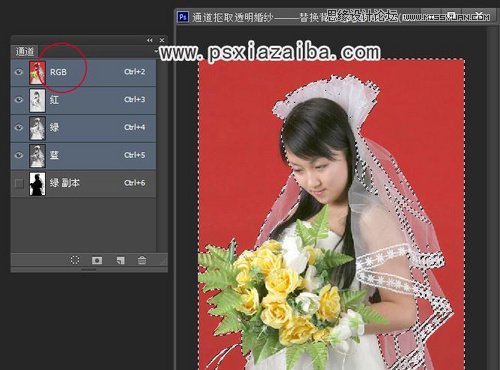This screenshot has width=500, height=370.
Task: Click the 红 channel thumbnail
Action: coord(37,100)
